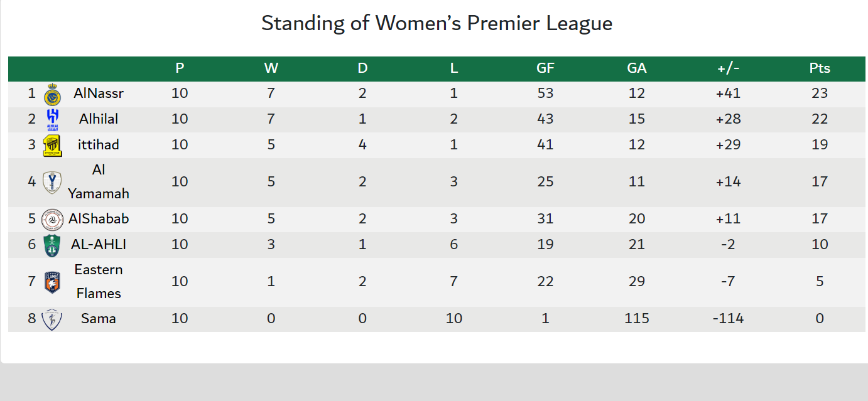Open the AlNassr team name link

coord(99,94)
